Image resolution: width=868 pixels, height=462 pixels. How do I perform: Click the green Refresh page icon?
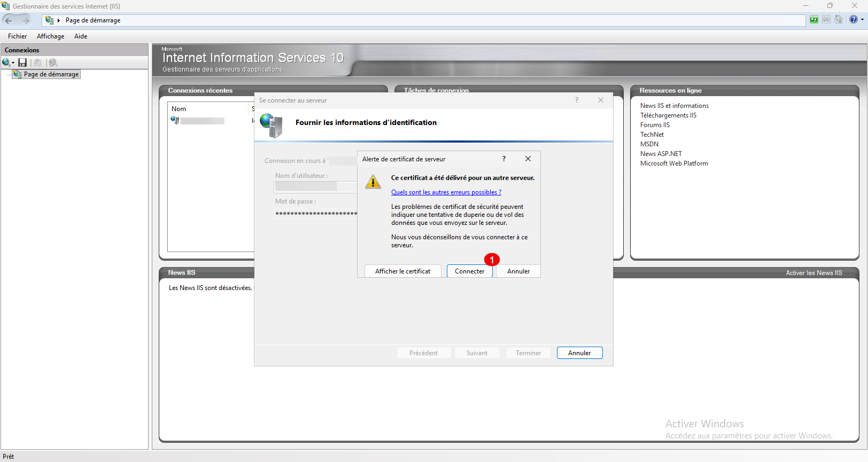click(813, 20)
